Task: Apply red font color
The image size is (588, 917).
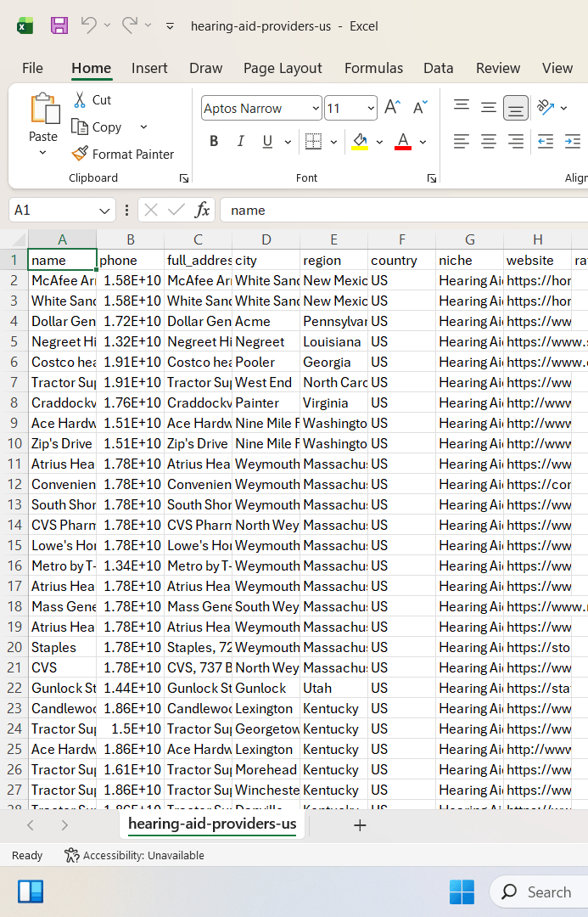Action: click(403, 141)
